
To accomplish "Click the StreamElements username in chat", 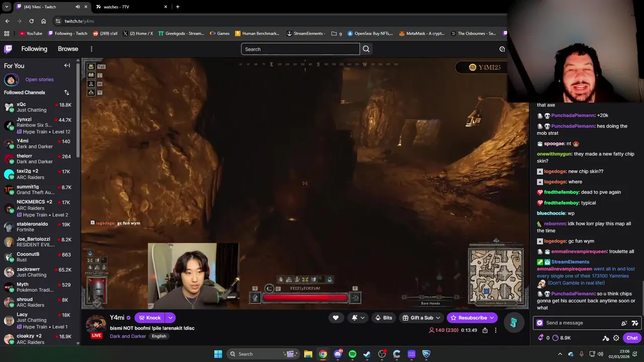I will (x=570, y=262).
